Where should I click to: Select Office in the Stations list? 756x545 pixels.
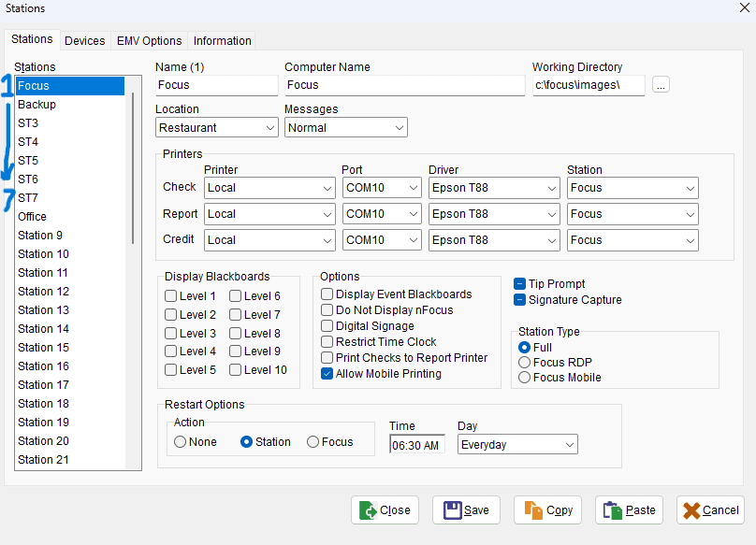[x=33, y=217]
